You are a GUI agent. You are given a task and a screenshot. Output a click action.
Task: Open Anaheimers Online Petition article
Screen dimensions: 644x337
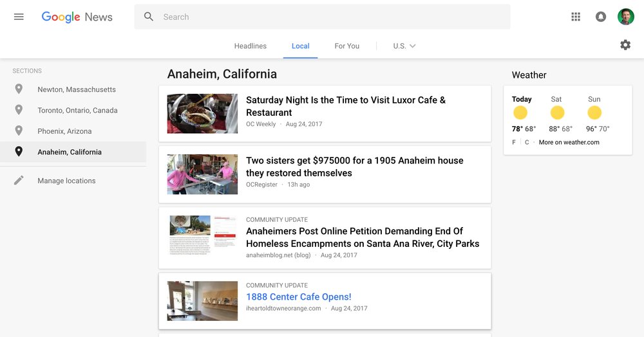pos(362,237)
